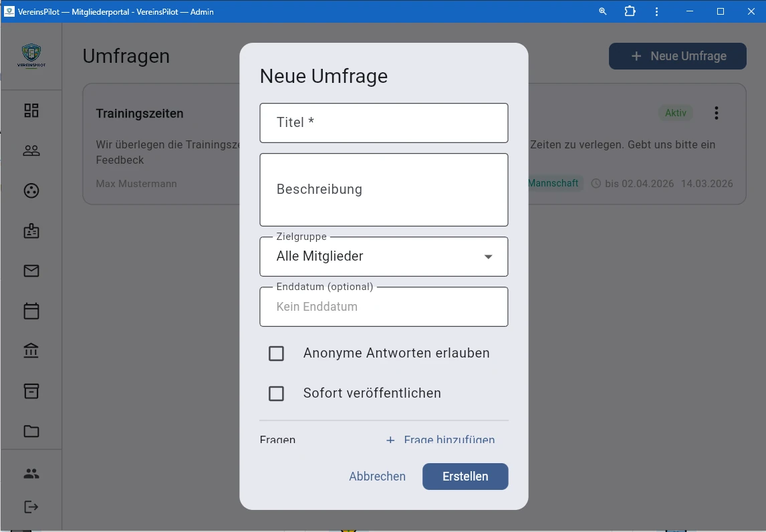Image resolution: width=766 pixels, height=532 pixels.
Task: Open the browser extensions puzzle menu
Action: coord(630,11)
